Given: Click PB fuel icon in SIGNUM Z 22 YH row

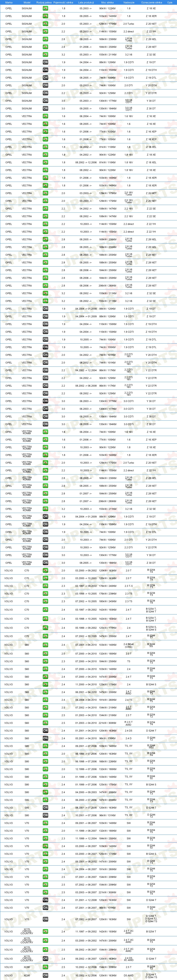Looking at the screenshot, I should [x=45, y=31].
